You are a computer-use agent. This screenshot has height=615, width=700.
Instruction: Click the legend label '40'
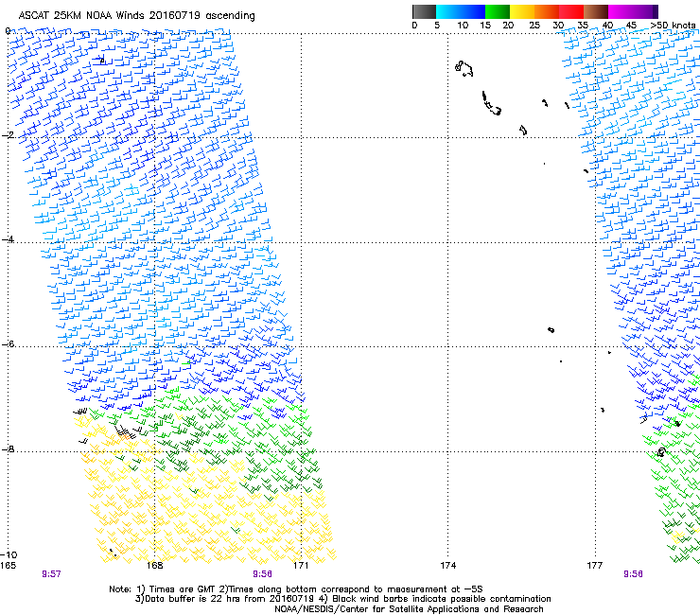point(607,25)
